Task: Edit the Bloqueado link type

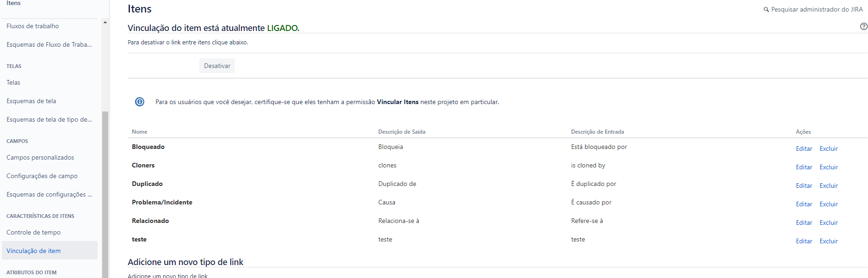Action: (x=804, y=149)
